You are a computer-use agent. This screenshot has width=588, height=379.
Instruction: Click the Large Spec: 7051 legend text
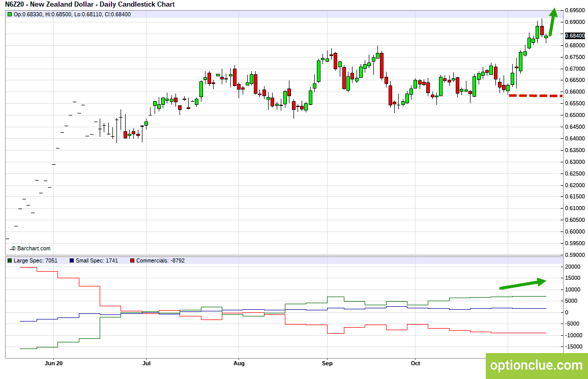coord(36,260)
